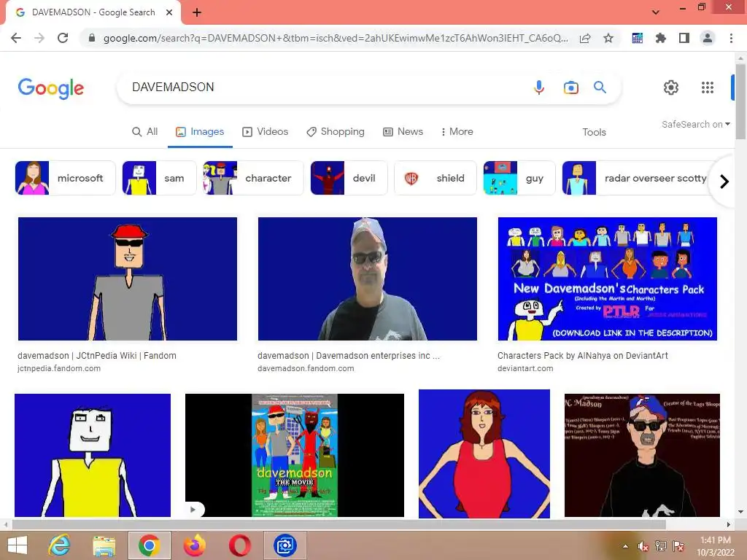Open Chrome three-dot menu
Viewport: 747px width, 560px height.
(731, 38)
